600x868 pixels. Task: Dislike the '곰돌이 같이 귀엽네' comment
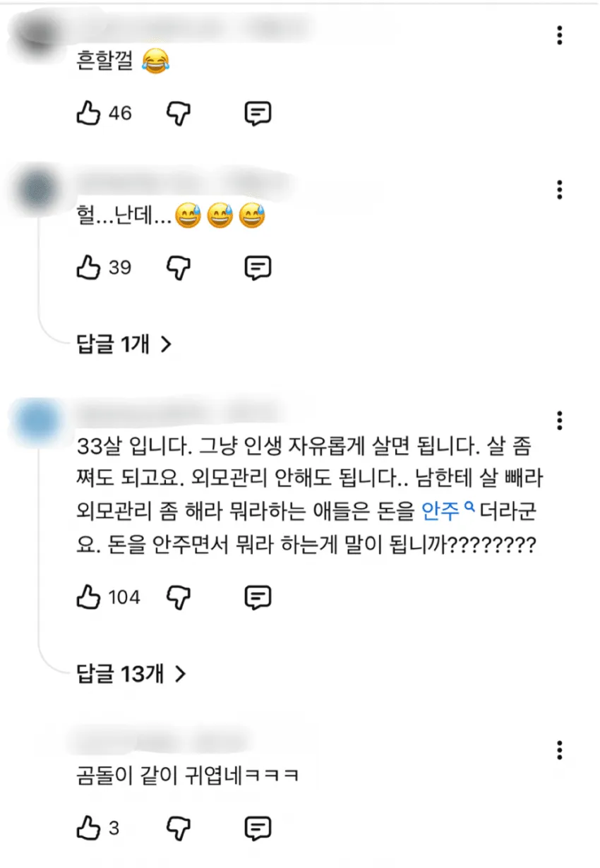[179, 827]
